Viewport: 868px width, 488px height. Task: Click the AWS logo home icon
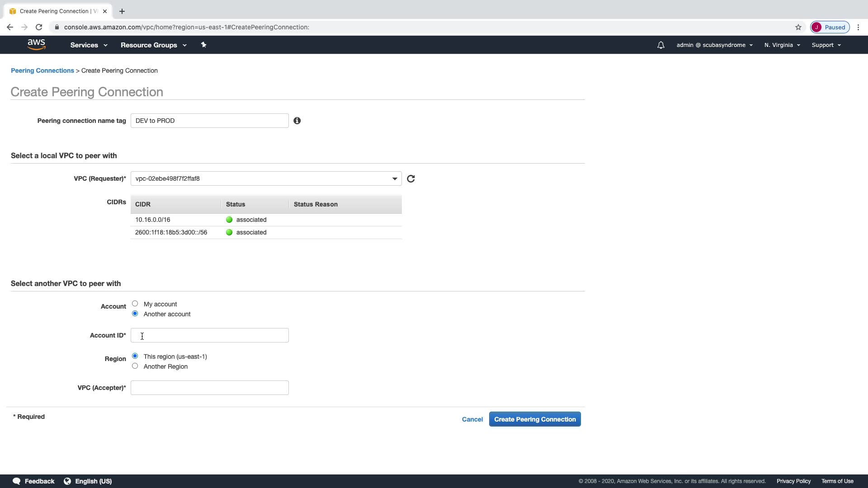[x=36, y=44]
